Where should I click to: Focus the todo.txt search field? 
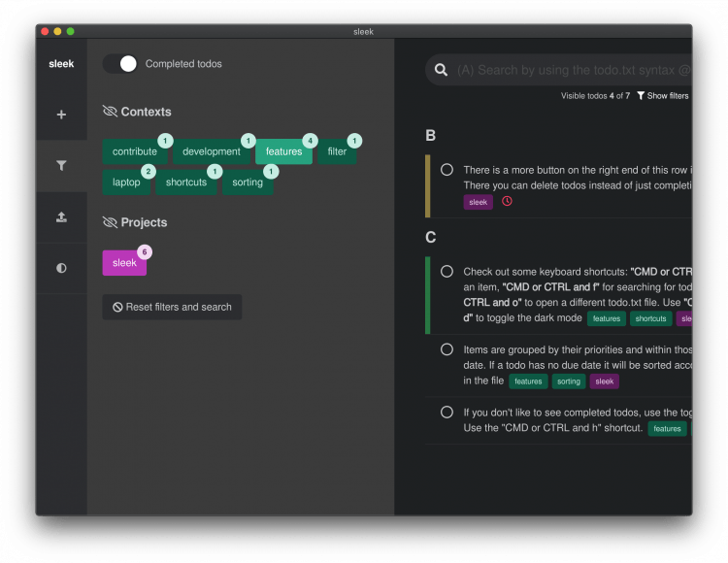(573, 70)
